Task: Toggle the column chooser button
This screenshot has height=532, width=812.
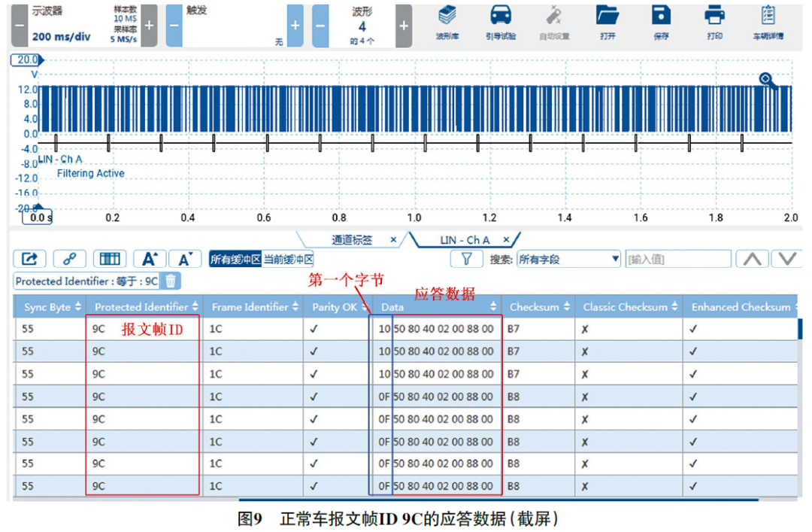Action: 110,259
